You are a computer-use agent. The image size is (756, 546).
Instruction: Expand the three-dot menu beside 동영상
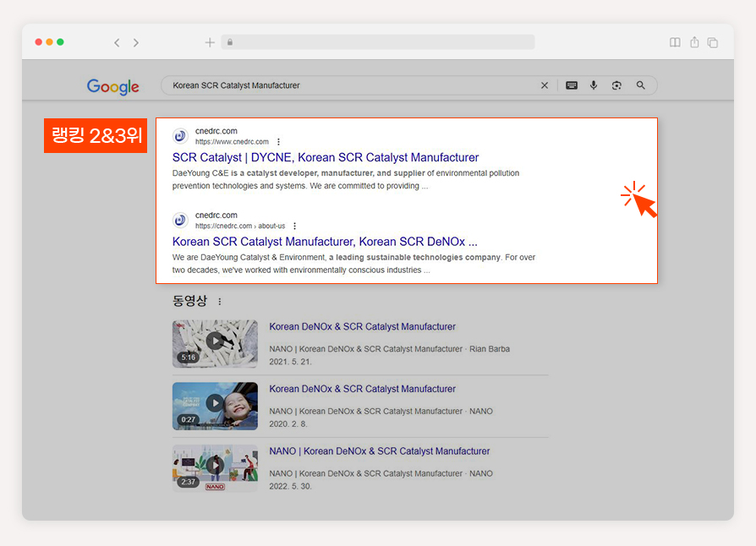(x=220, y=302)
